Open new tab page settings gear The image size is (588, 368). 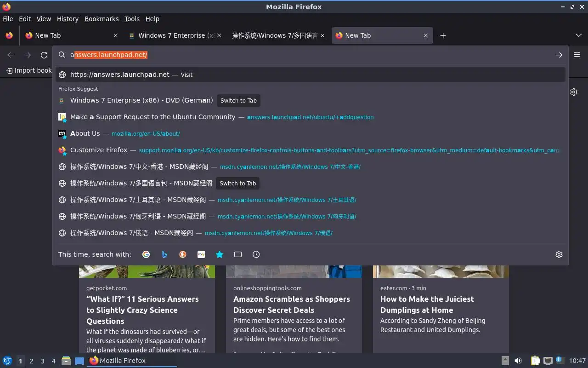tap(574, 92)
